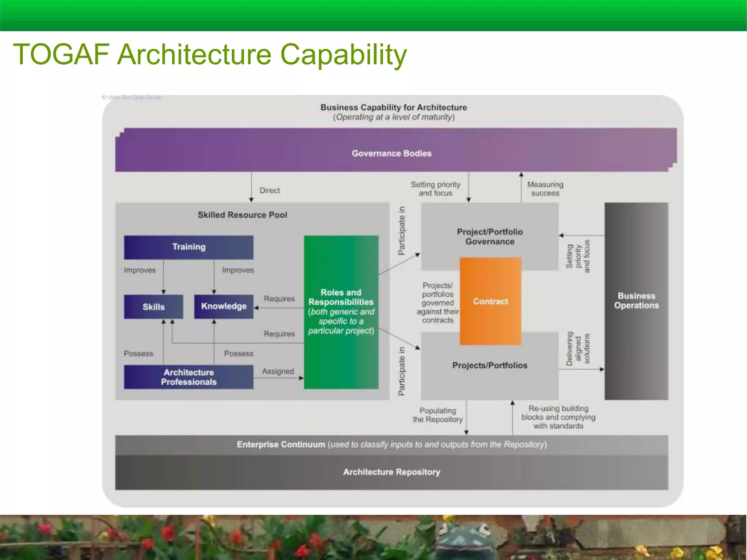Click the Direct arrow label
The height and width of the screenshot is (560, 747).
pyautogui.click(x=270, y=190)
